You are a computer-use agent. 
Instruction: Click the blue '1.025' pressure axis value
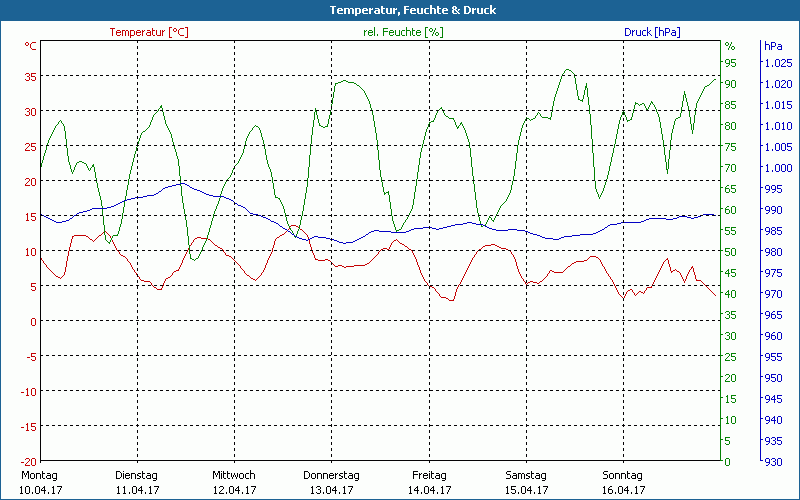click(779, 63)
